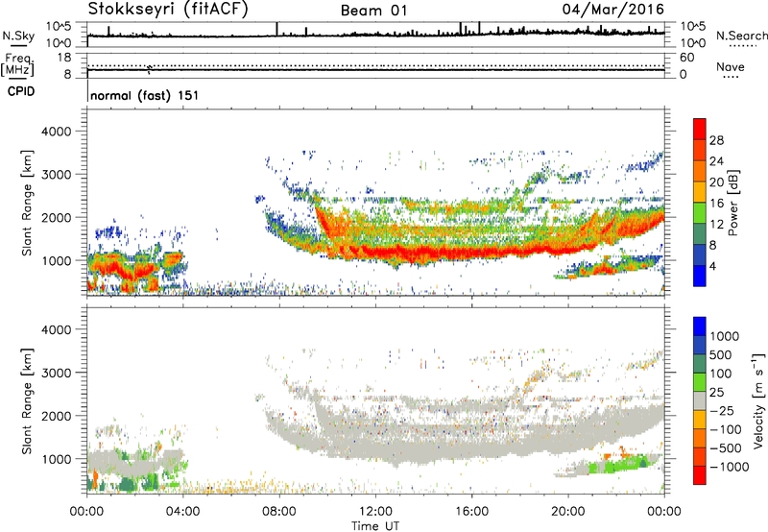Screen dimensions: 768x532
Task: Pick the Velocity segment between 500 and 1000
Action: (x=700, y=345)
